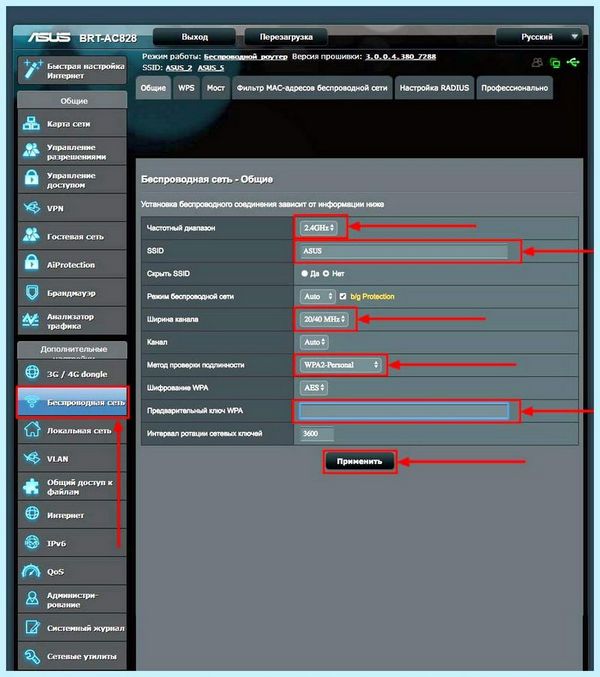The height and width of the screenshot is (677, 600).
Task: Click the QoS gauge icon
Action: point(31,571)
